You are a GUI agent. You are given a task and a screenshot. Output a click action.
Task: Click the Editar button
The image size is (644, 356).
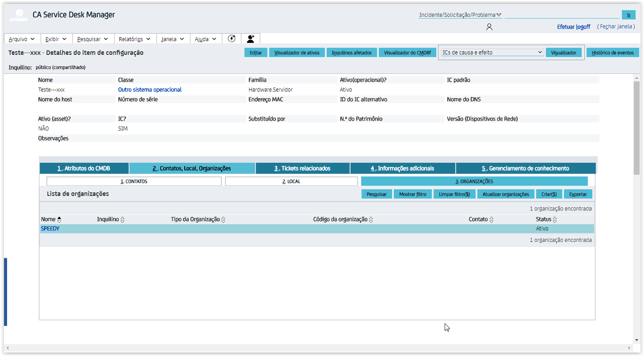tap(256, 53)
